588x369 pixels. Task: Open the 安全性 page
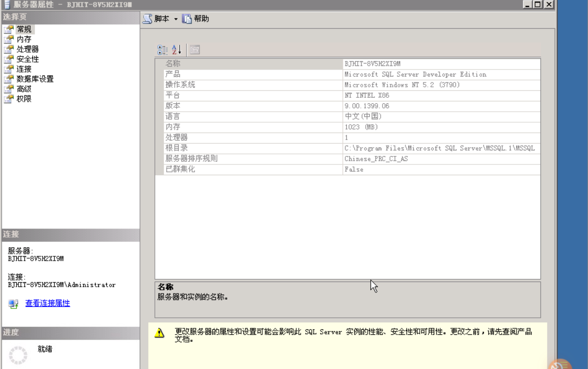coord(28,59)
